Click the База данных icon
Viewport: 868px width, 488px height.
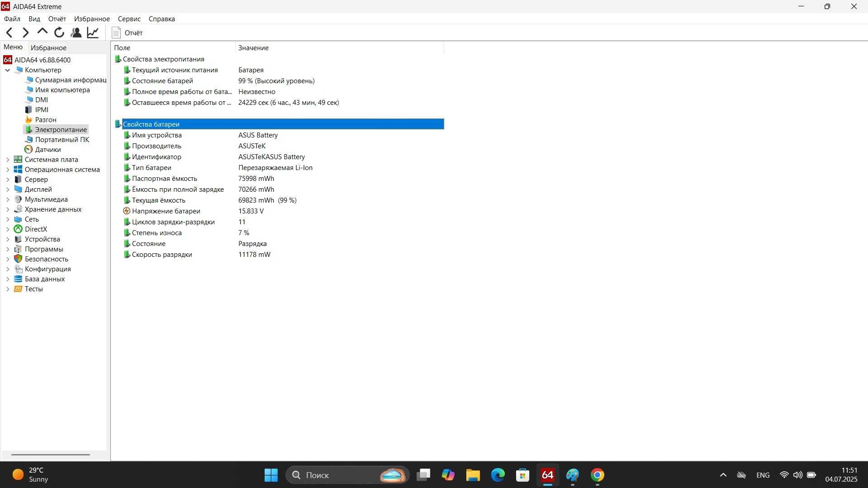(x=18, y=279)
